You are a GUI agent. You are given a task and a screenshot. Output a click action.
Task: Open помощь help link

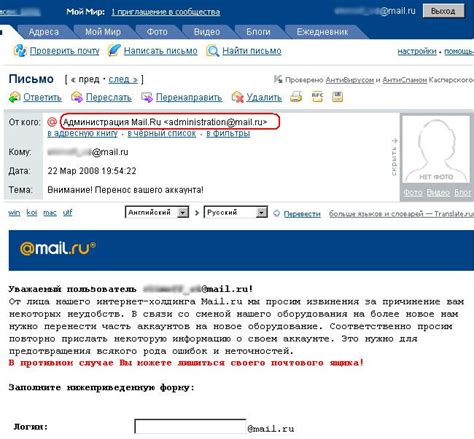tap(459, 51)
